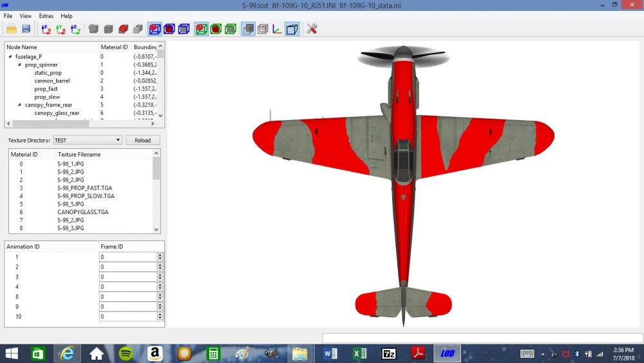Screen dimensions: 644x363
Task: Toggle blue wireframe box with gray fill
Action: tap(184, 29)
